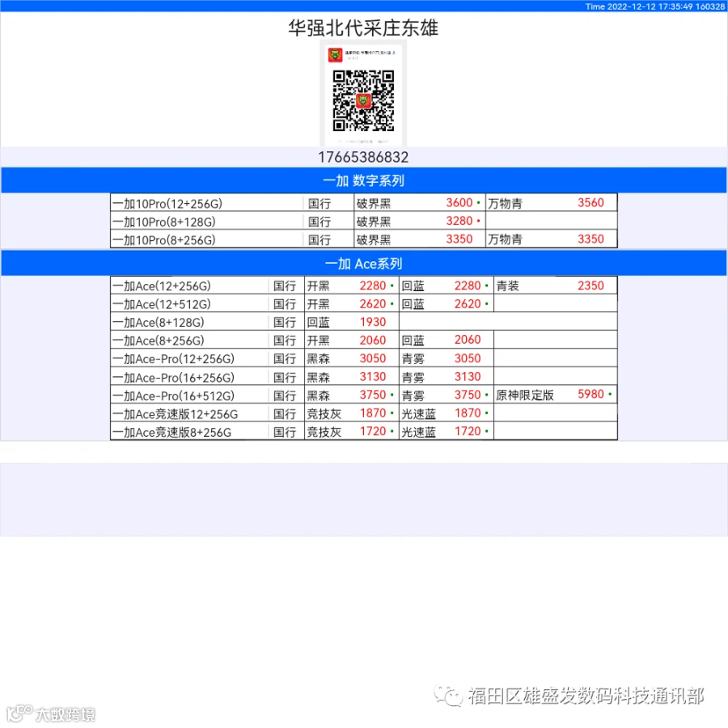Click the red dot beside price 3280
The height and width of the screenshot is (728, 728).
(x=478, y=221)
